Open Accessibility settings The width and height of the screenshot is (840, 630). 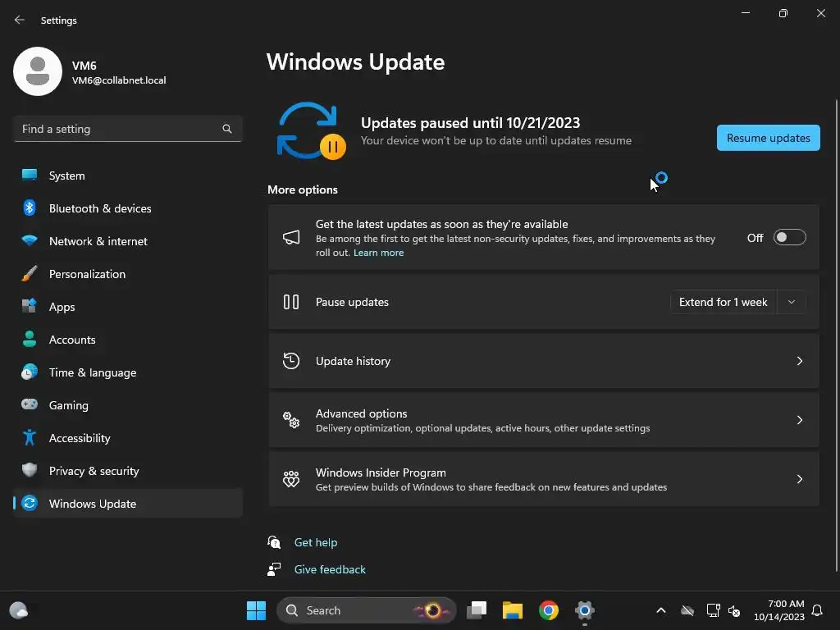coord(128,438)
